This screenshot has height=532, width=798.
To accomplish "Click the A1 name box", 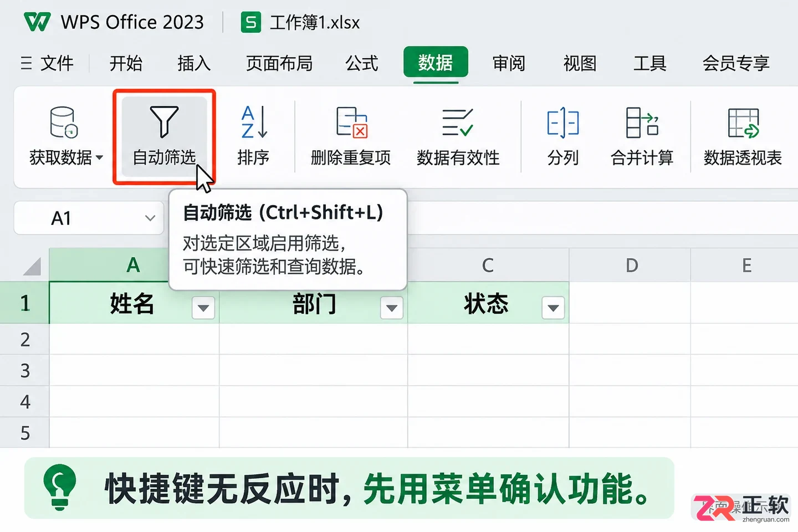I will click(x=89, y=218).
